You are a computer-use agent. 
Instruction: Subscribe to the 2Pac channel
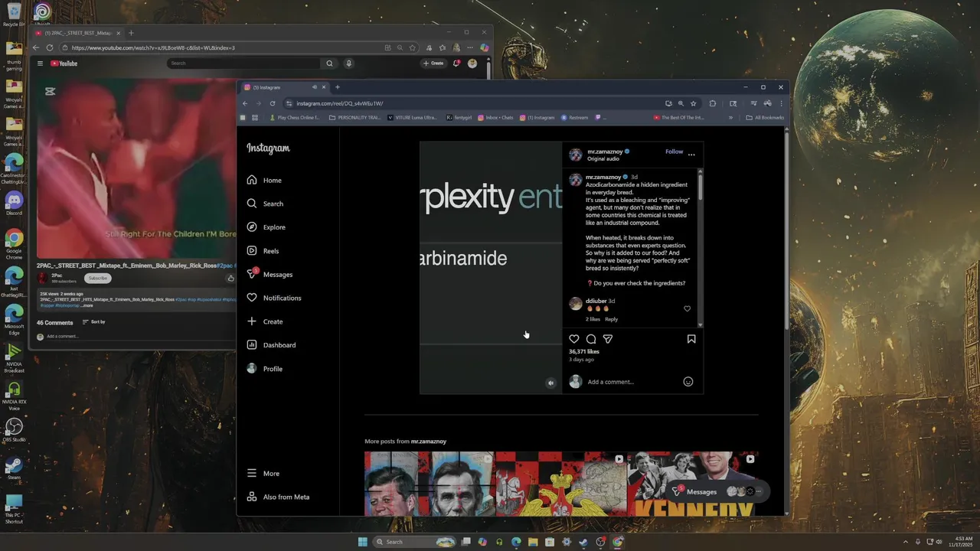[97, 278]
